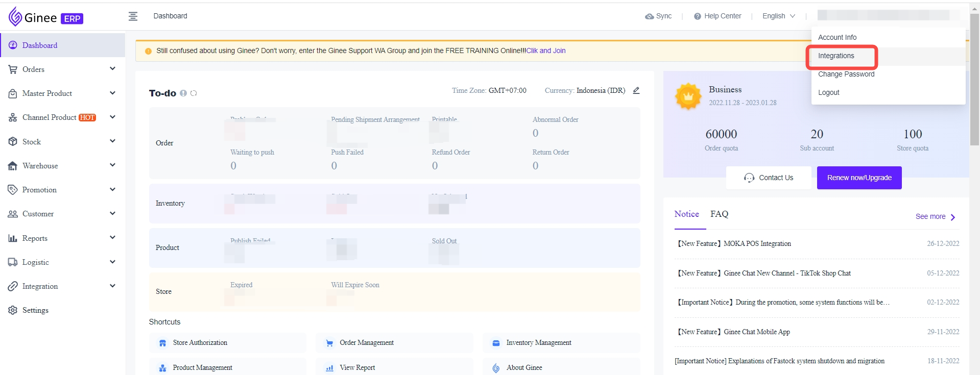The image size is (980, 375).
Task: Select Integrations from the account menu
Action: (836, 56)
